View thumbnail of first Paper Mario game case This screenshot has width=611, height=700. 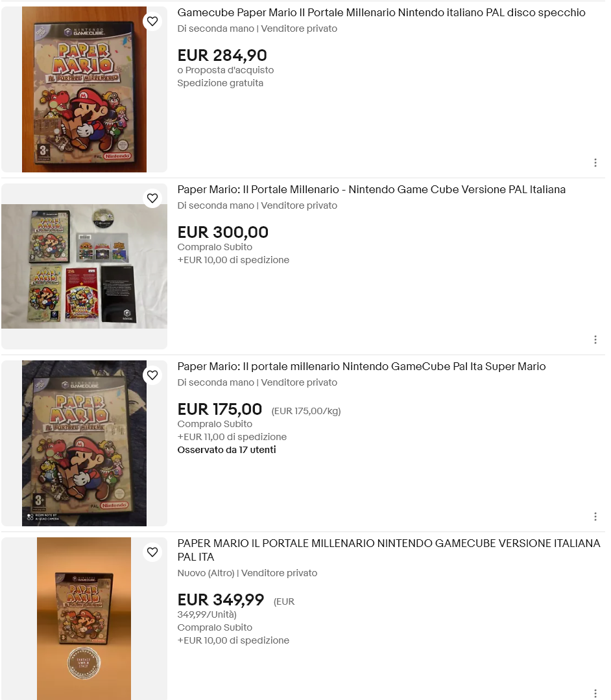(x=84, y=89)
